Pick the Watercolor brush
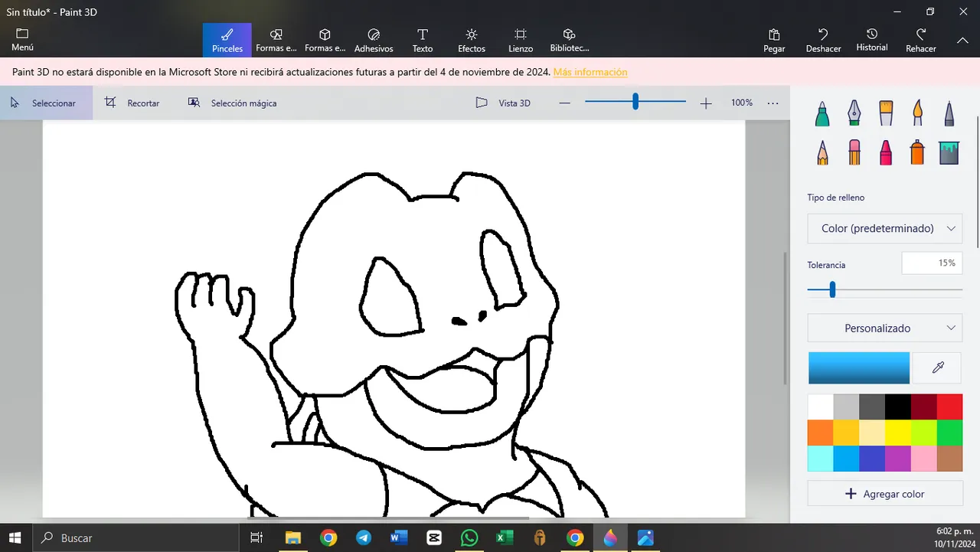Viewport: 980px width, 552px height. 917,114
